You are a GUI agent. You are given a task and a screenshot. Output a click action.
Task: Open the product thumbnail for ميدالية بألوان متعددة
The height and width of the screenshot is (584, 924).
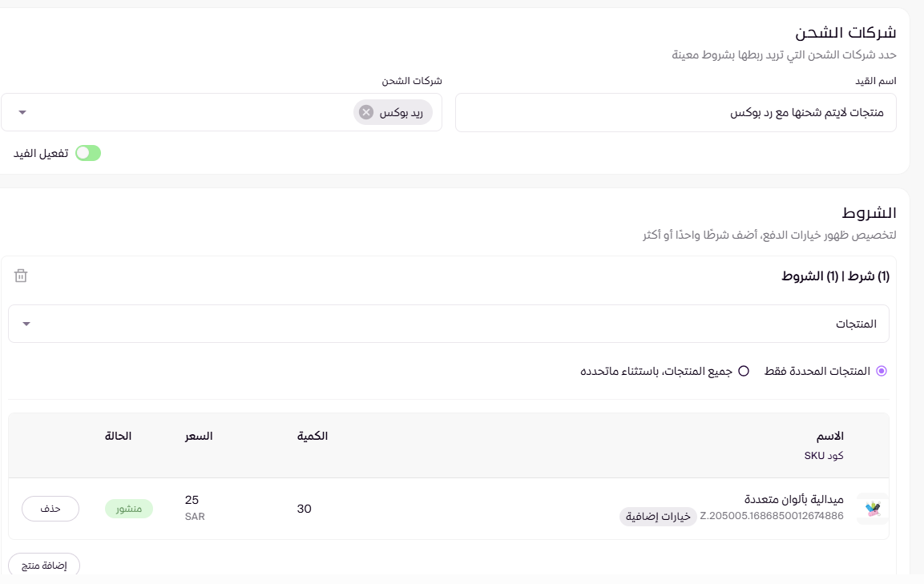(x=873, y=509)
